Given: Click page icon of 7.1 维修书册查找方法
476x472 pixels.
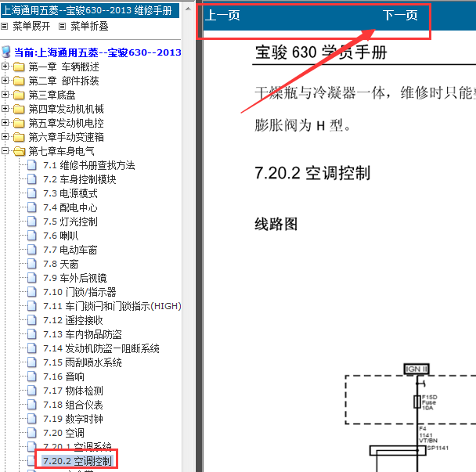Looking at the screenshot, I should 32,165.
